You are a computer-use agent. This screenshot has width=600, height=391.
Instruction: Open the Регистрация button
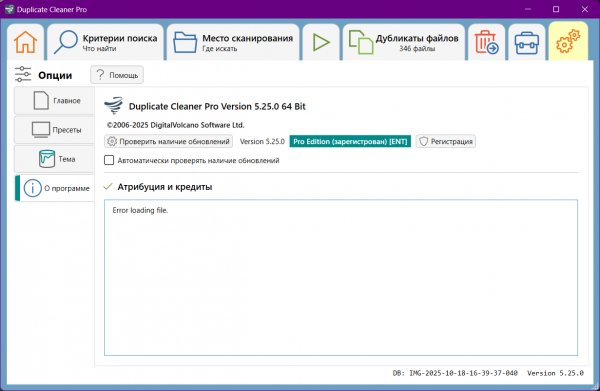(x=446, y=141)
